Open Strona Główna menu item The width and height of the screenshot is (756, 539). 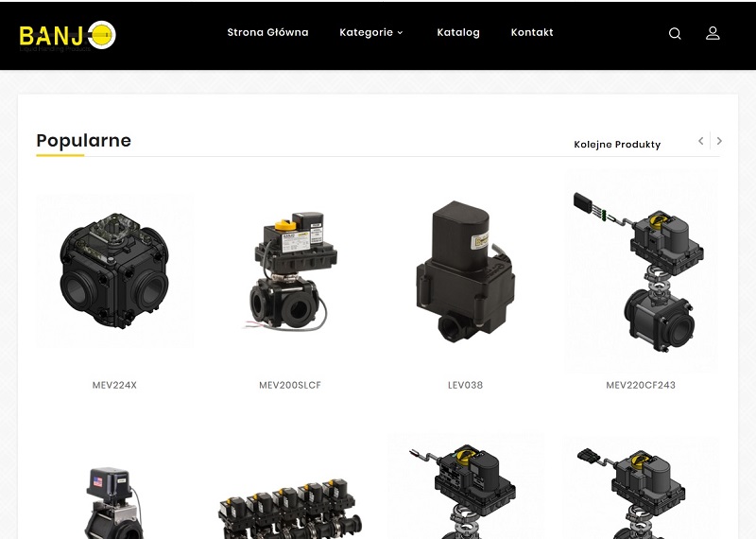[267, 32]
